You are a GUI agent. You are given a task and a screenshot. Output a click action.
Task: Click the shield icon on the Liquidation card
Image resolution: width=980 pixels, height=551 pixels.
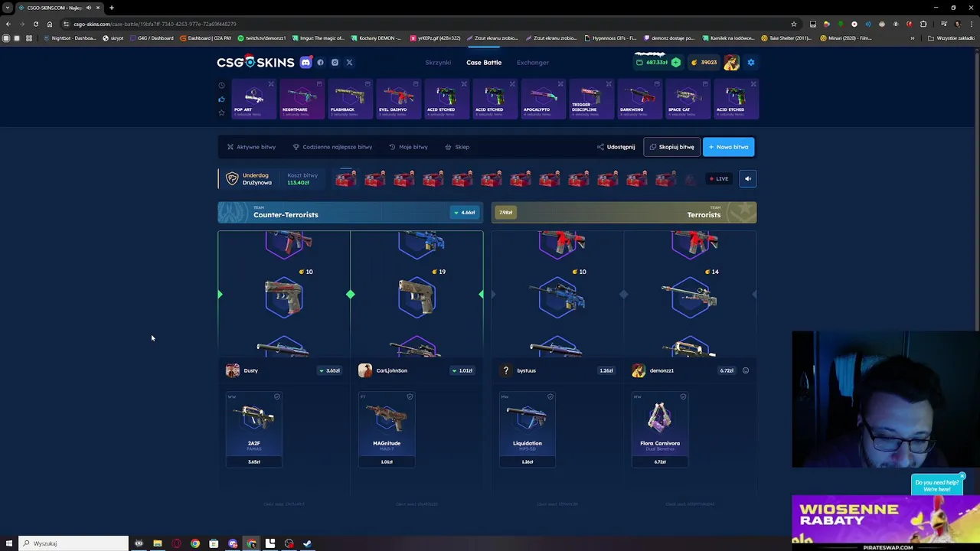550,396
